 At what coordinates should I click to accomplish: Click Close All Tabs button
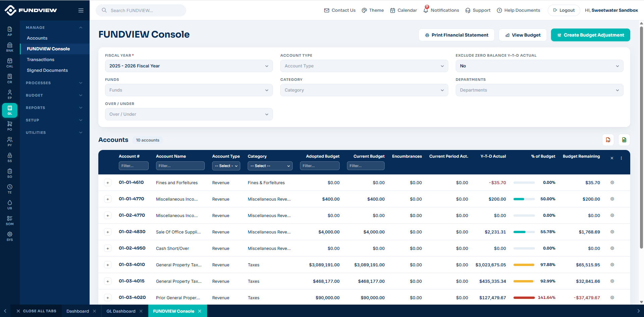click(36, 311)
